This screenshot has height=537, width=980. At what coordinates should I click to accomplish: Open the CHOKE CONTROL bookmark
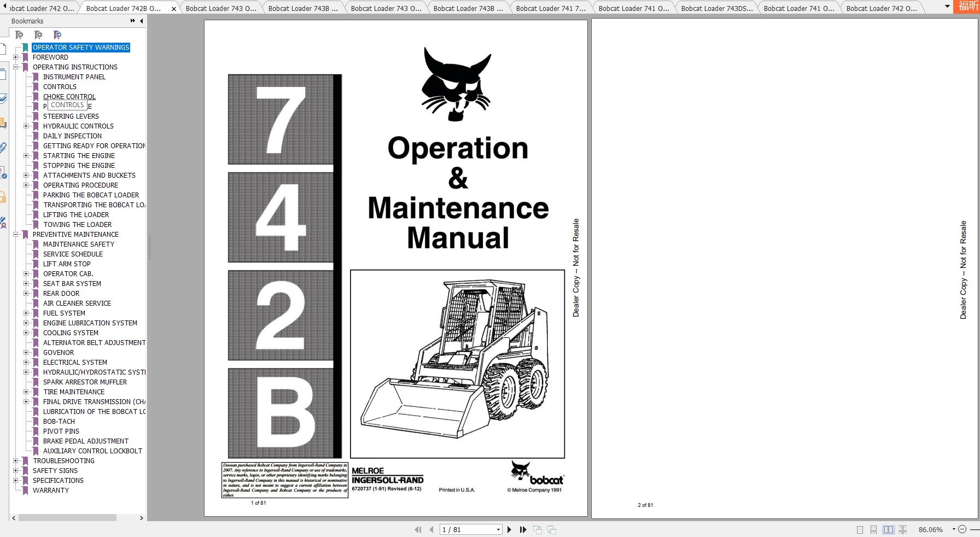coord(69,97)
